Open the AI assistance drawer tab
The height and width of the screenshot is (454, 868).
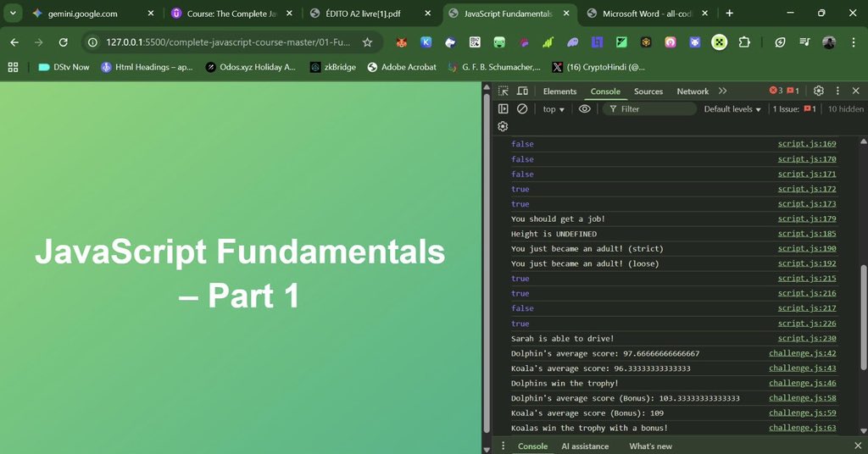tap(585, 446)
